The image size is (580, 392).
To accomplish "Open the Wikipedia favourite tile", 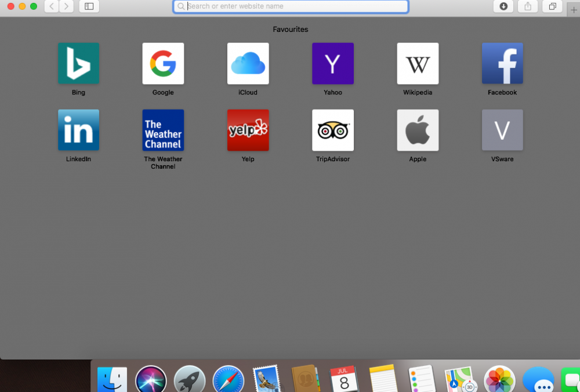I will click(418, 63).
